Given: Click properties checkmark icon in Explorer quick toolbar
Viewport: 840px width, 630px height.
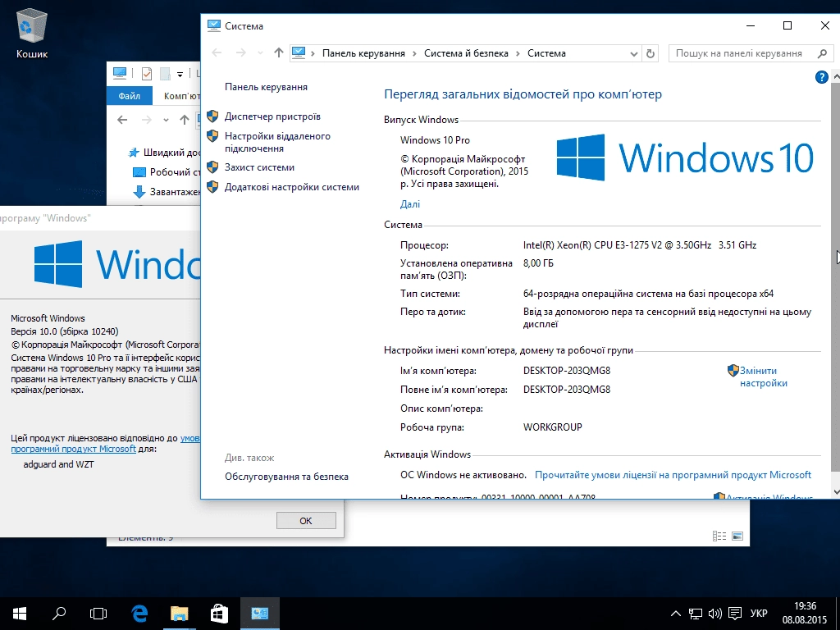Looking at the screenshot, I should tap(146, 73).
